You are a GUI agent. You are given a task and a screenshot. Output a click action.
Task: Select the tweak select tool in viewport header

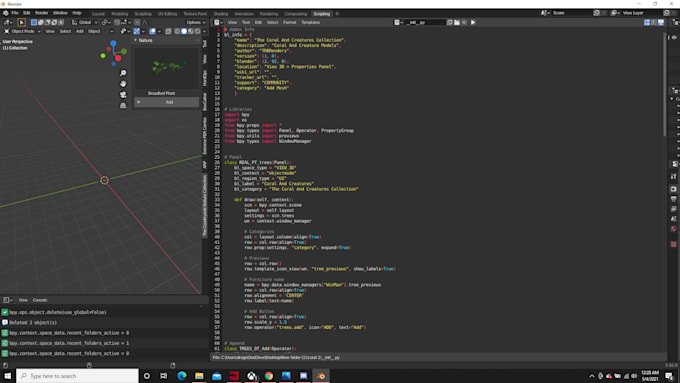(21, 22)
